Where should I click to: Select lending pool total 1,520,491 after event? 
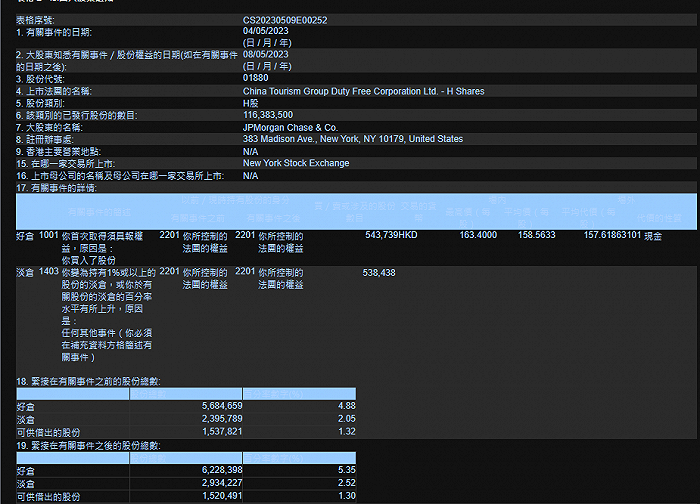pyautogui.click(x=222, y=496)
